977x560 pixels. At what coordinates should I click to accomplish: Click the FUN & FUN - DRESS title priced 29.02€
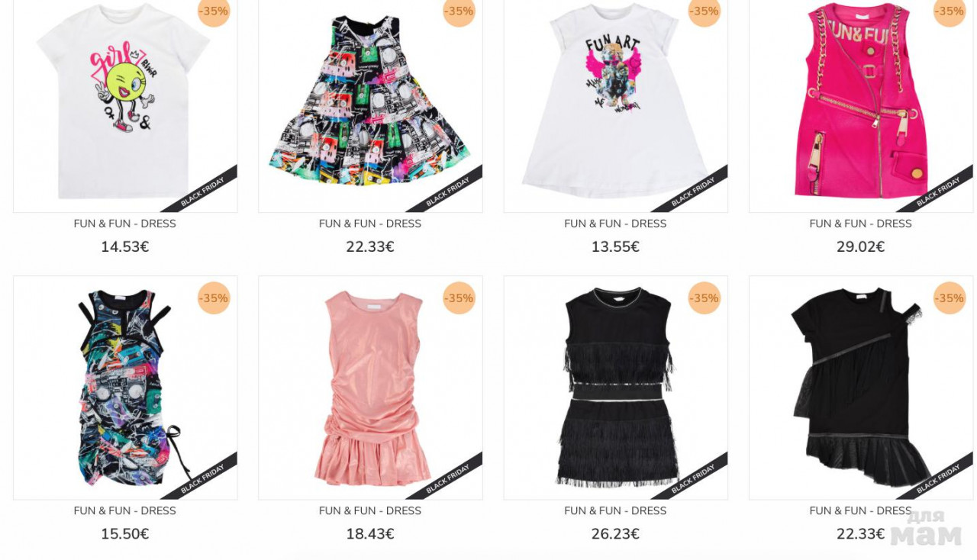pos(861,224)
